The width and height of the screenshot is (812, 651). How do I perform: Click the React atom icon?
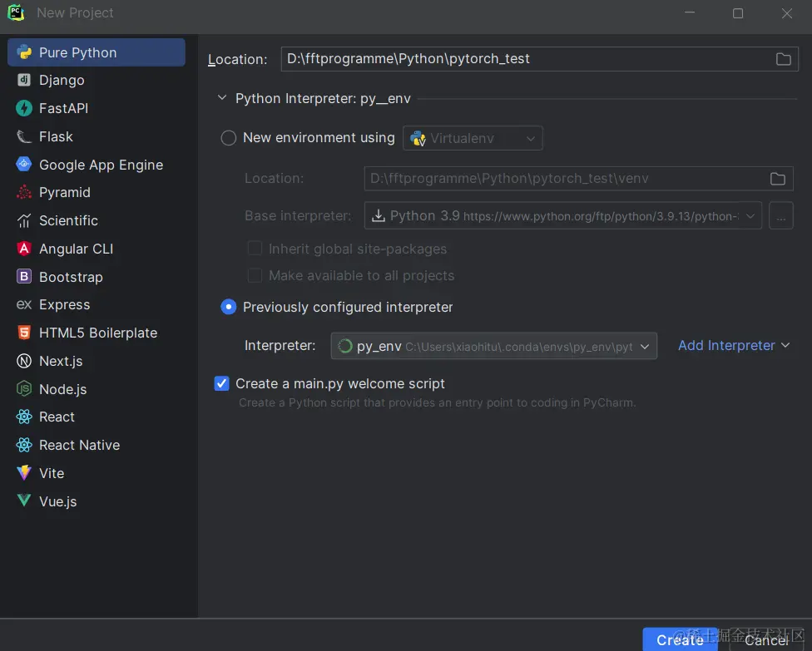pyautogui.click(x=24, y=417)
